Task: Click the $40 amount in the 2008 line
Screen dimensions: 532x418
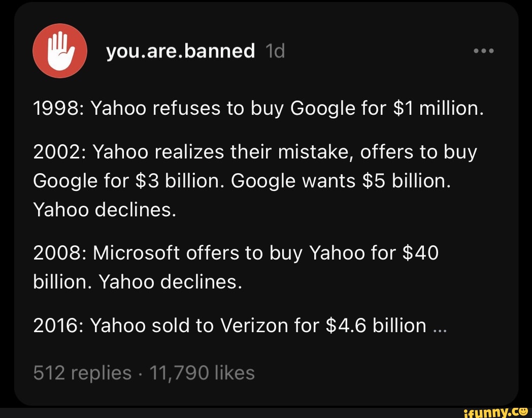Action: tap(419, 252)
